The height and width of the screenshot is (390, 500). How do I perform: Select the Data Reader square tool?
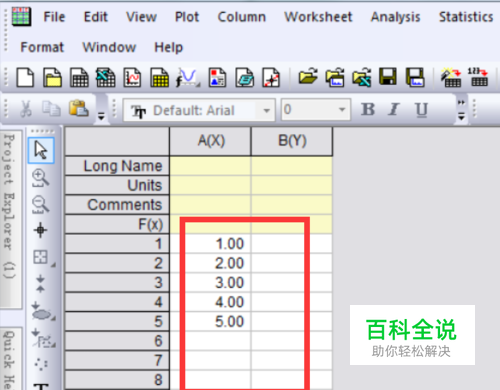[41, 257]
